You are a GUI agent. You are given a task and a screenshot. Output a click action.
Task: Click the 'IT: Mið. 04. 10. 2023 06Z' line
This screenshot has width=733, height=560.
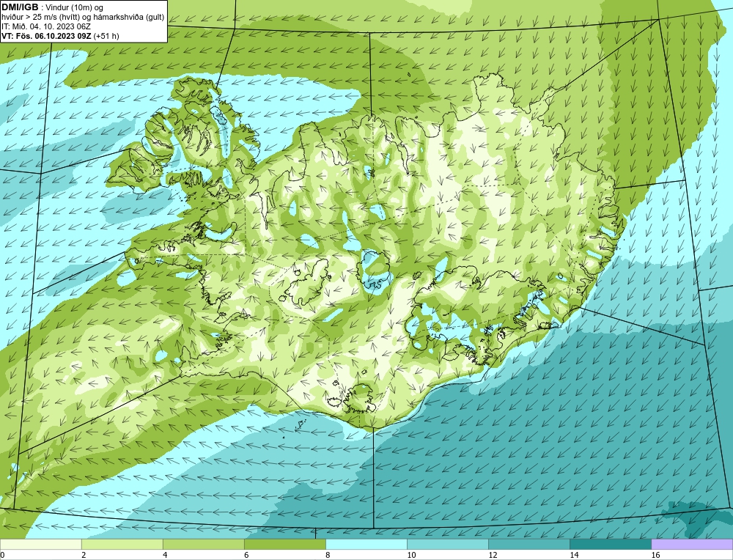pos(46,26)
